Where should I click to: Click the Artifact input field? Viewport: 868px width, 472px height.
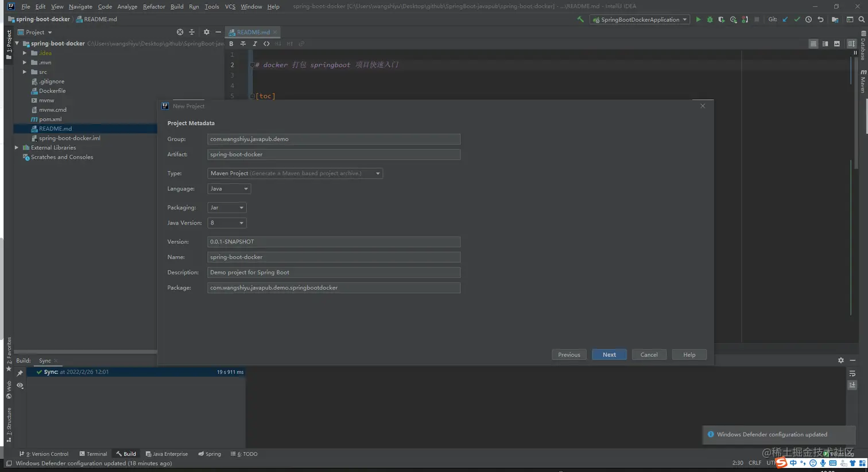tap(334, 154)
